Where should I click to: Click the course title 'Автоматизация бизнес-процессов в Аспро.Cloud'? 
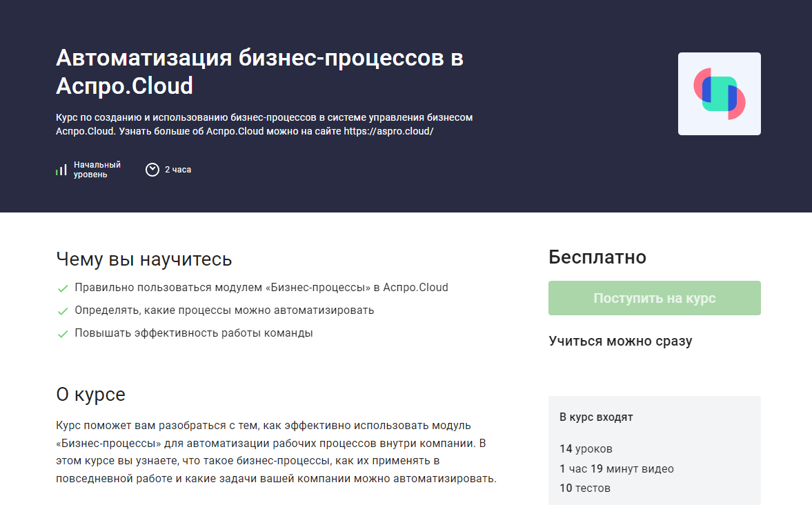(259, 72)
